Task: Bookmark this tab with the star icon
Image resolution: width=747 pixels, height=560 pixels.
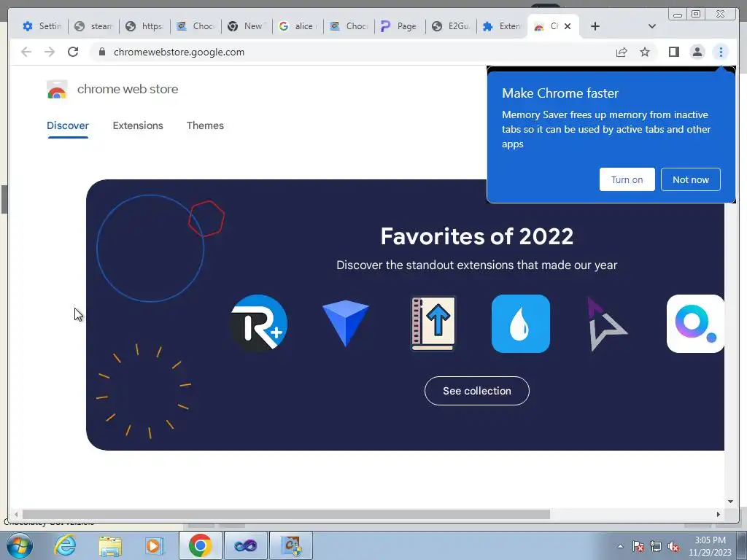Action: click(645, 52)
